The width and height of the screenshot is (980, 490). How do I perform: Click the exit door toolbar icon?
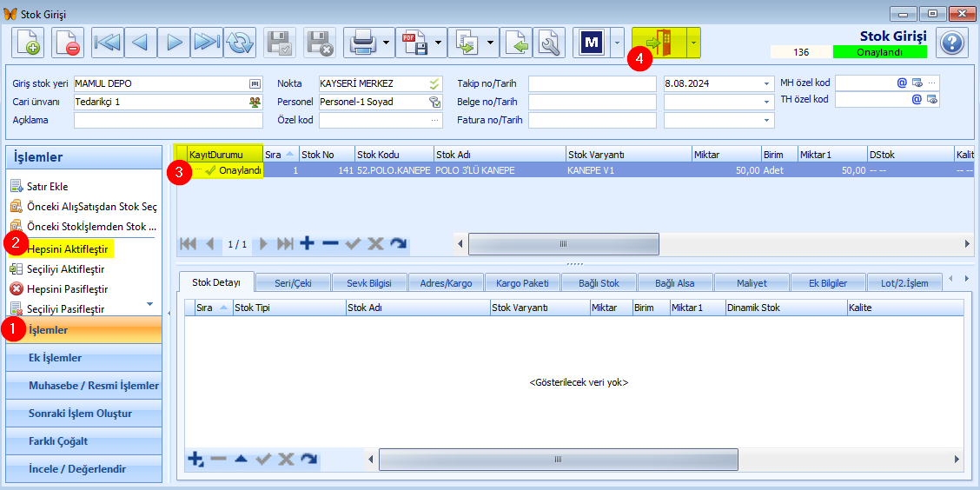click(659, 43)
